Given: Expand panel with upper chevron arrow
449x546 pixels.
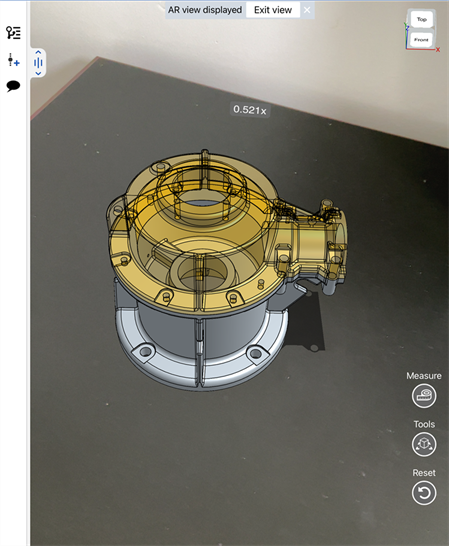Looking at the screenshot, I should coord(38,52).
